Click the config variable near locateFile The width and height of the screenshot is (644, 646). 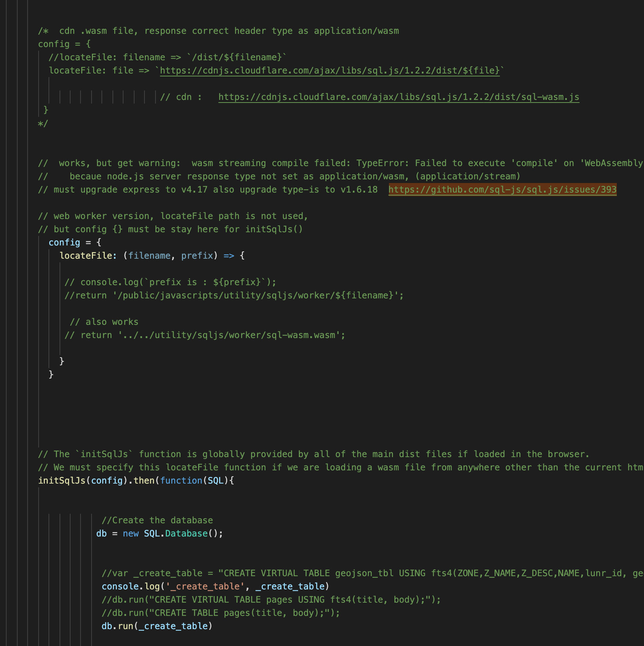coord(64,242)
